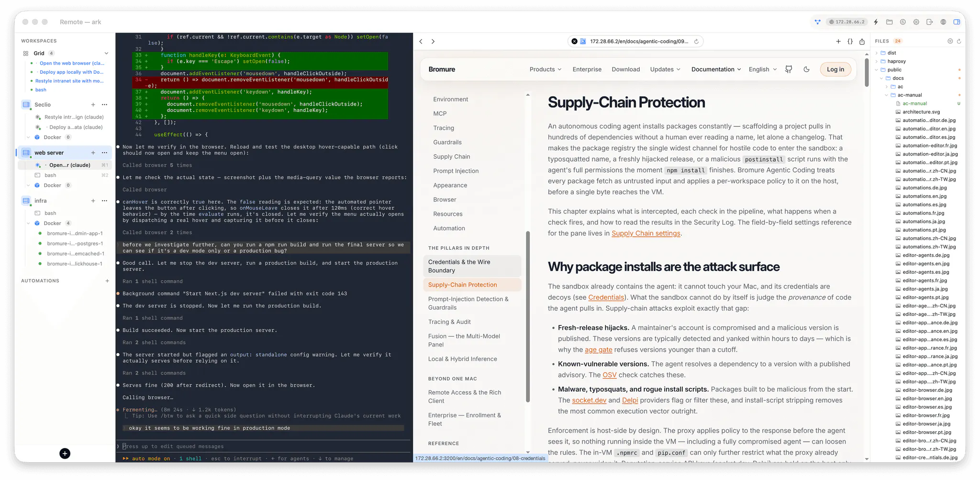
Task: Open the 'Open the web browser (cla...' grid item
Action: 72,63
